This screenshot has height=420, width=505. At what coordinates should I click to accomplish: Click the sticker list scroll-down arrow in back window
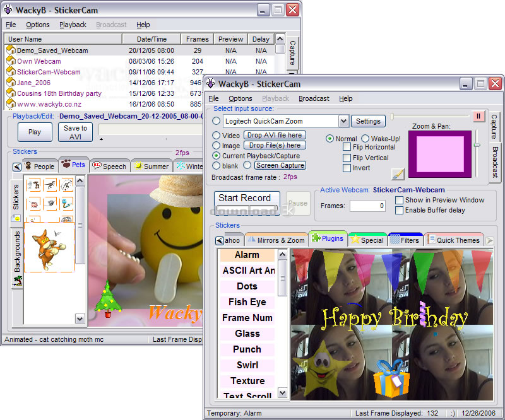[80, 318]
